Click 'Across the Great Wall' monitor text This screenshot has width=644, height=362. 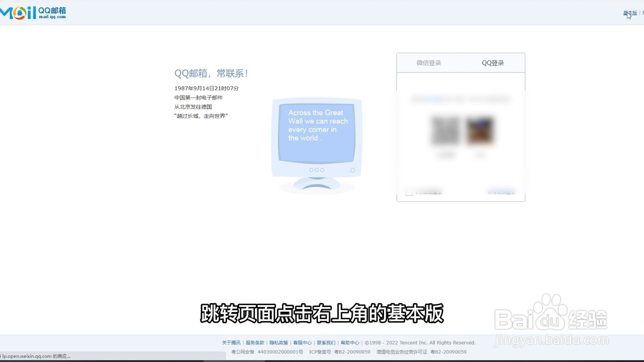point(318,125)
